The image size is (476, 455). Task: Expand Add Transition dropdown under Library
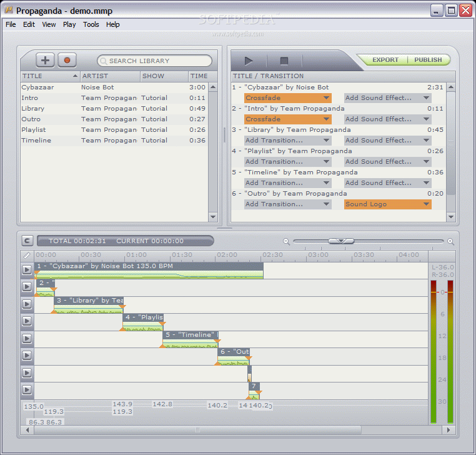(287, 141)
